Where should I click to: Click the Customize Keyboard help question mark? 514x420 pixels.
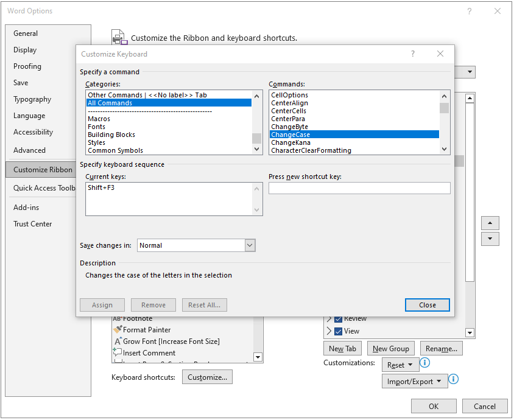click(x=413, y=54)
